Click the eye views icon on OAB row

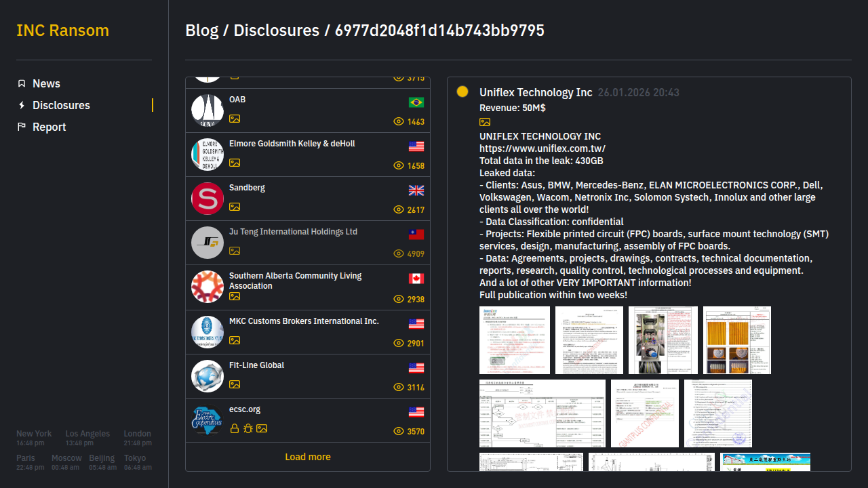coord(399,122)
